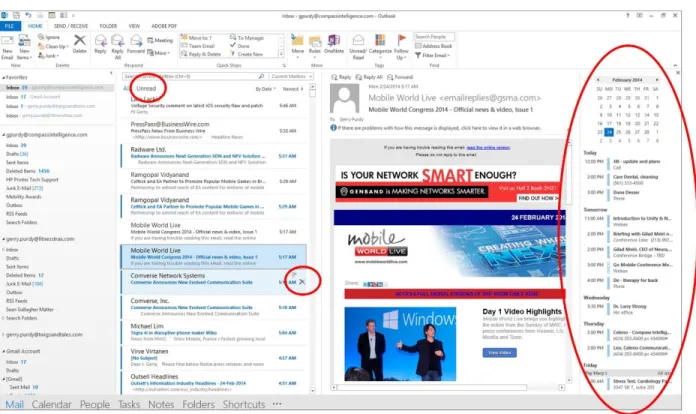Open the Radware Ltd. message
This screenshot has height=414, width=696.
(x=214, y=156)
